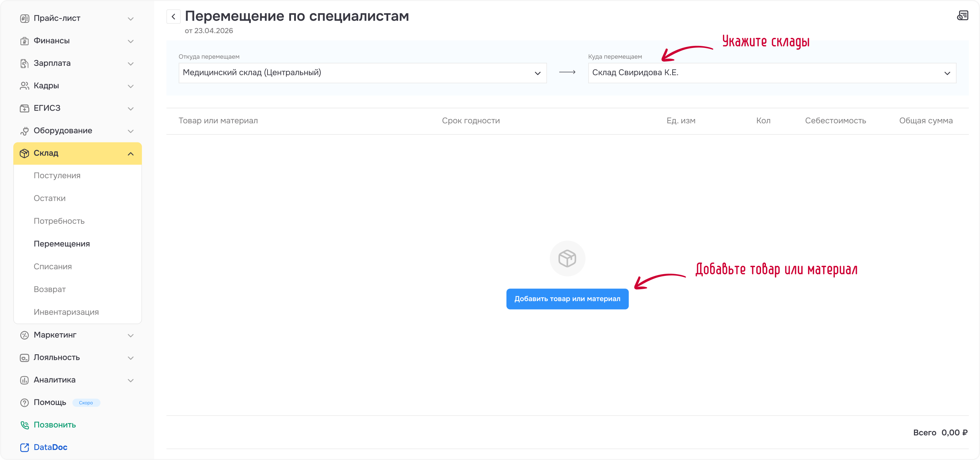This screenshot has width=980, height=460.
Task: Open Остатки in the Склад submenu
Action: coord(49,198)
